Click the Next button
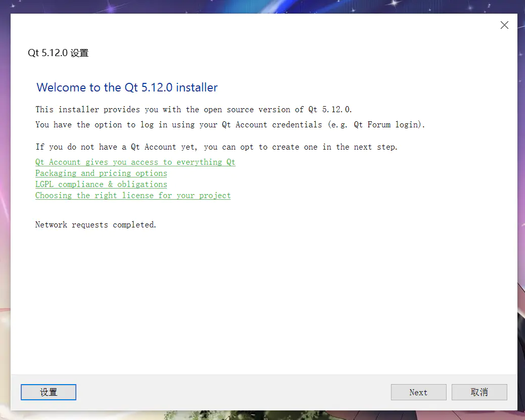525x420 pixels. click(x=418, y=392)
